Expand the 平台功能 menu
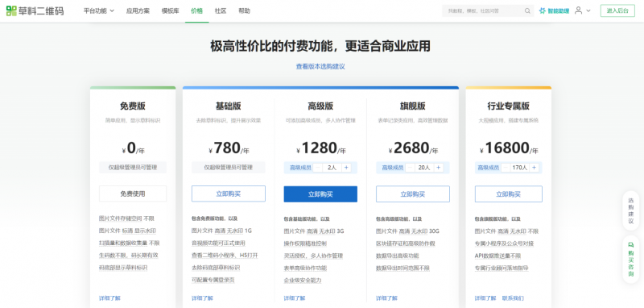 pyautogui.click(x=99, y=11)
